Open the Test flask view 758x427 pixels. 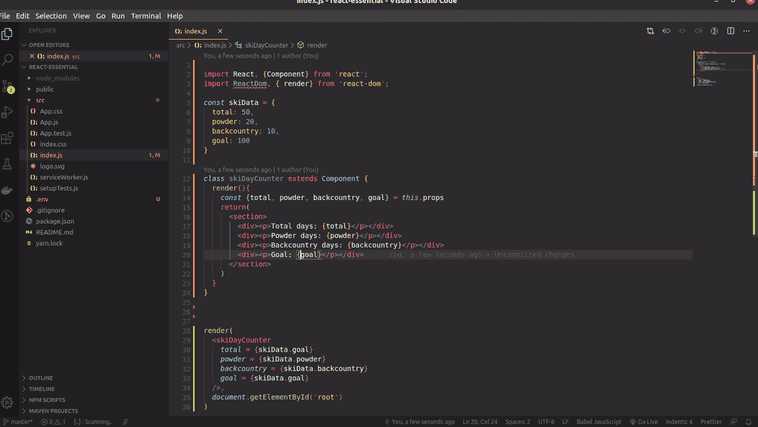(x=7, y=164)
